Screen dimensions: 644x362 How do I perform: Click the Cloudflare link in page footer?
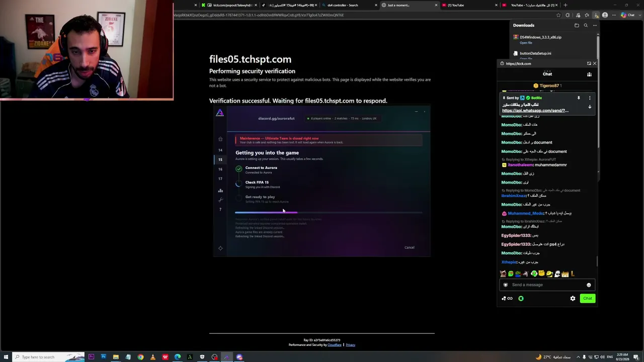click(335, 345)
